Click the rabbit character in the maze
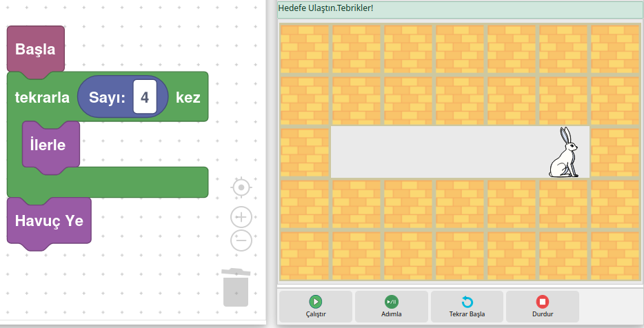 [x=564, y=153]
